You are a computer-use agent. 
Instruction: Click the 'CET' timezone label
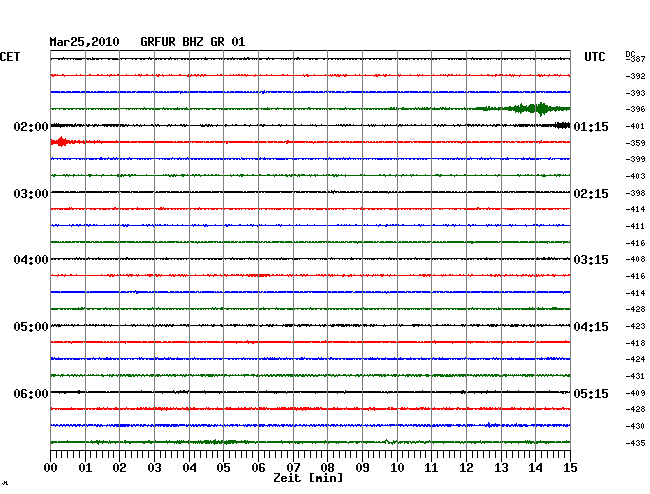coord(10,57)
